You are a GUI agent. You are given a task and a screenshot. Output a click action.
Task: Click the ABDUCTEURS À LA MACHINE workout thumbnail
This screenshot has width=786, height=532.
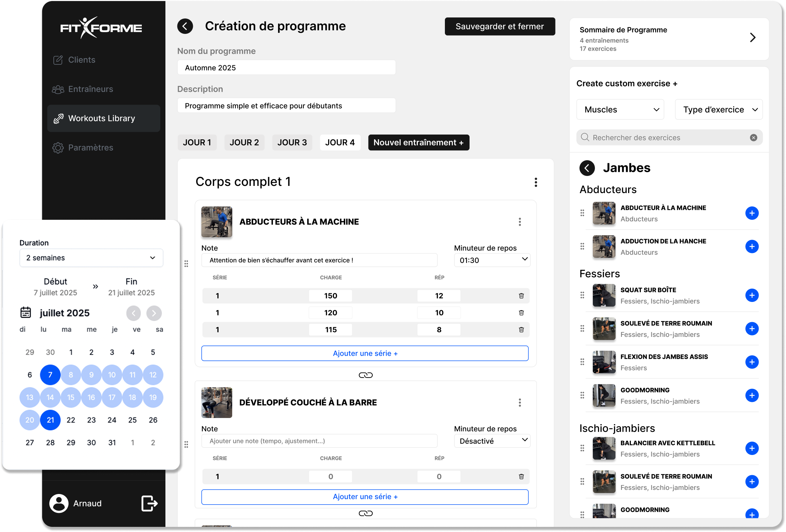pyautogui.click(x=216, y=221)
